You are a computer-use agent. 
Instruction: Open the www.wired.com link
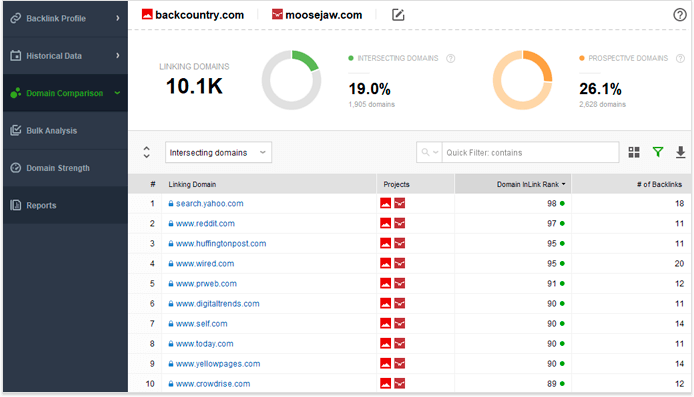click(205, 263)
